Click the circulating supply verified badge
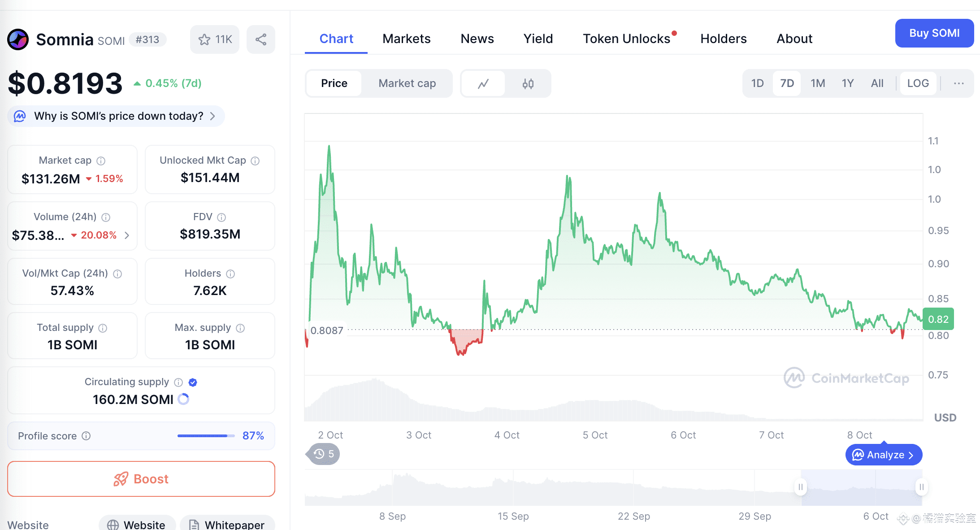Screen dimensions: 980x530 tap(193, 382)
